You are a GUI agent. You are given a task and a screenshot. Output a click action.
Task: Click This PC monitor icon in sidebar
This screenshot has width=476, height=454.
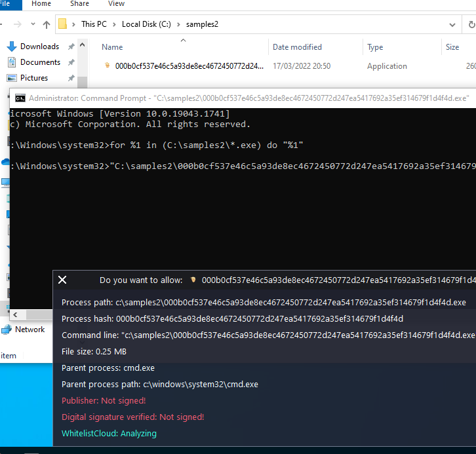point(5,183)
